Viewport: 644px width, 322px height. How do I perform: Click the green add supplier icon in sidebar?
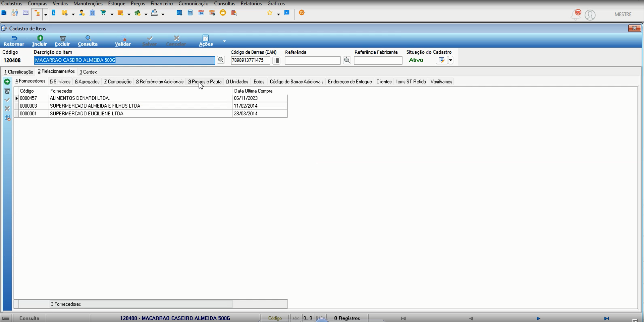7,82
